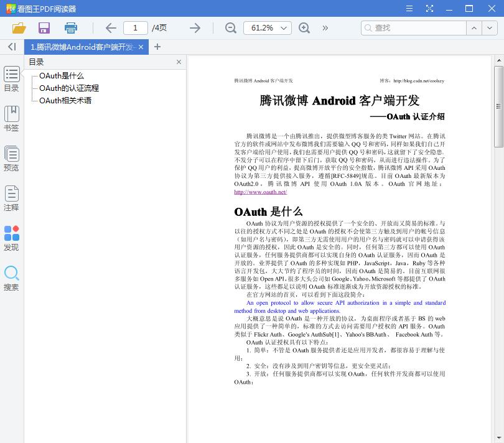Toggle fullscreen mode

click(x=430, y=9)
